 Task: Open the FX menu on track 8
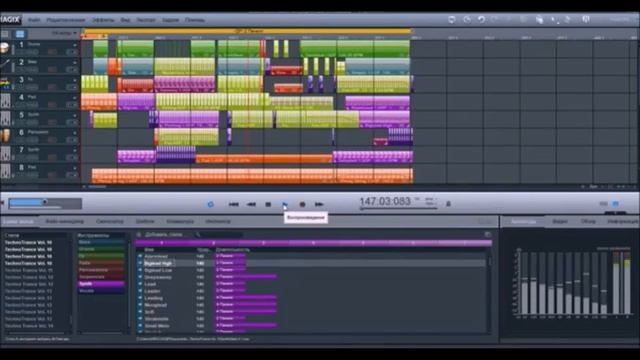(x=72, y=175)
